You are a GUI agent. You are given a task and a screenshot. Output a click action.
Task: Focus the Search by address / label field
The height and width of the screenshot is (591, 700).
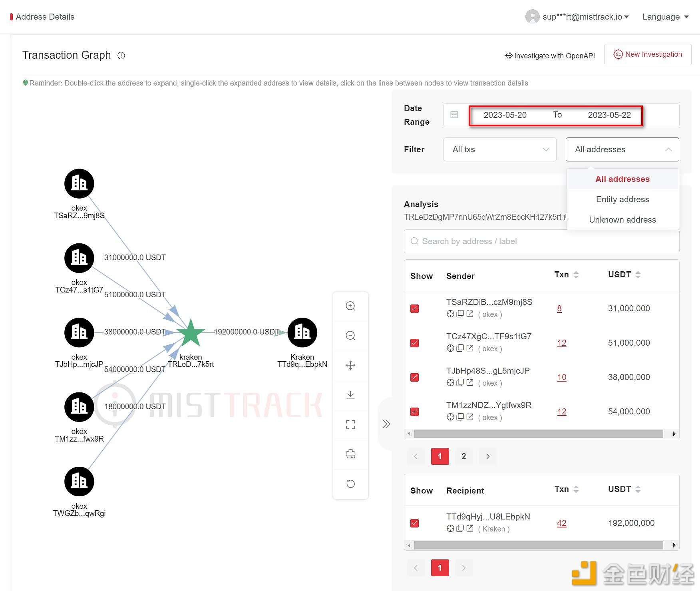[x=541, y=241]
